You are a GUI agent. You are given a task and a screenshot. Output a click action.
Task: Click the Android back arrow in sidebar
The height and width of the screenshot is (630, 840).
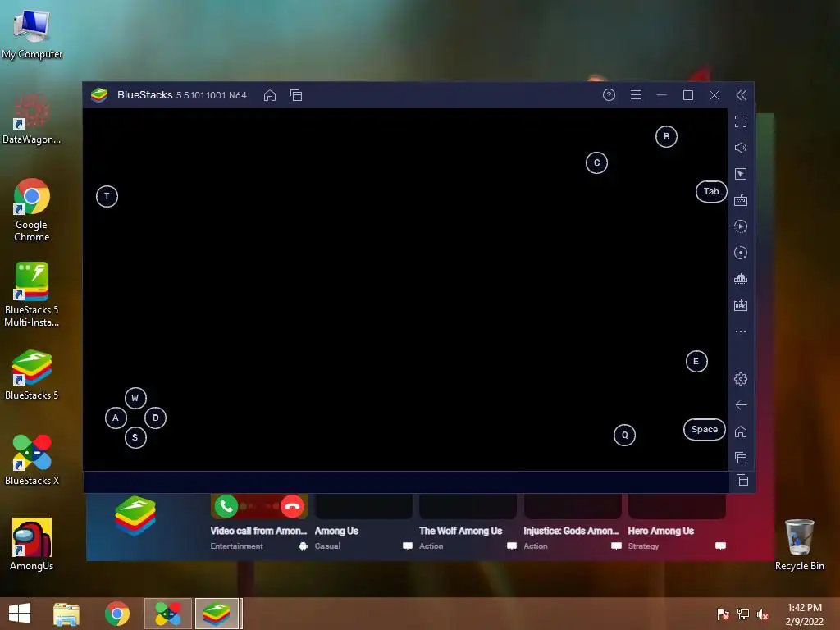click(741, 405)
